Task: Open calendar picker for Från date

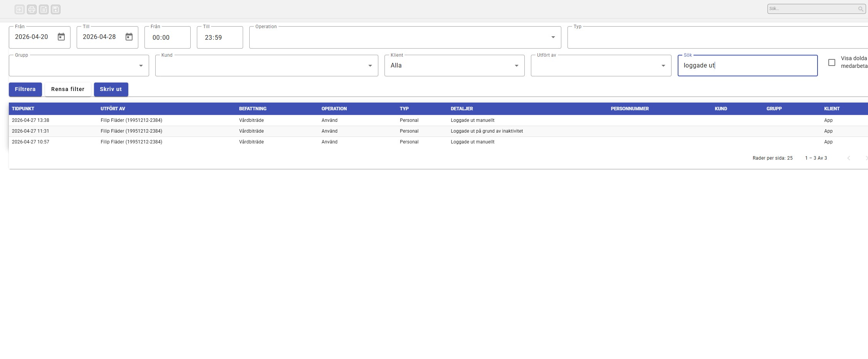Action: click(x=61, y=37)
